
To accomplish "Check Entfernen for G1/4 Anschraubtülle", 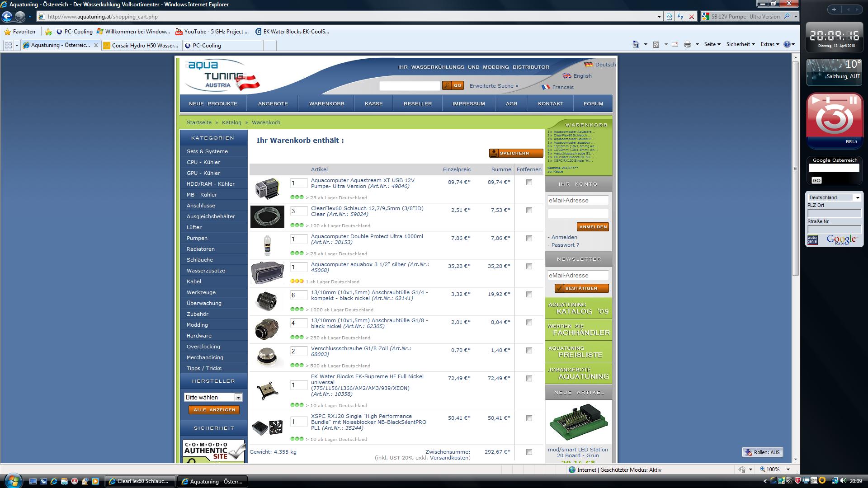I will (529, 295).
